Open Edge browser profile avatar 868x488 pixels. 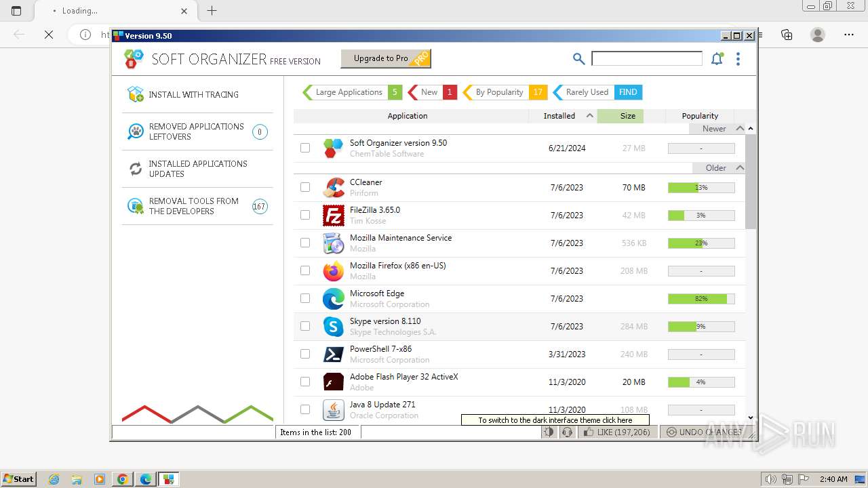click(818, 35)
